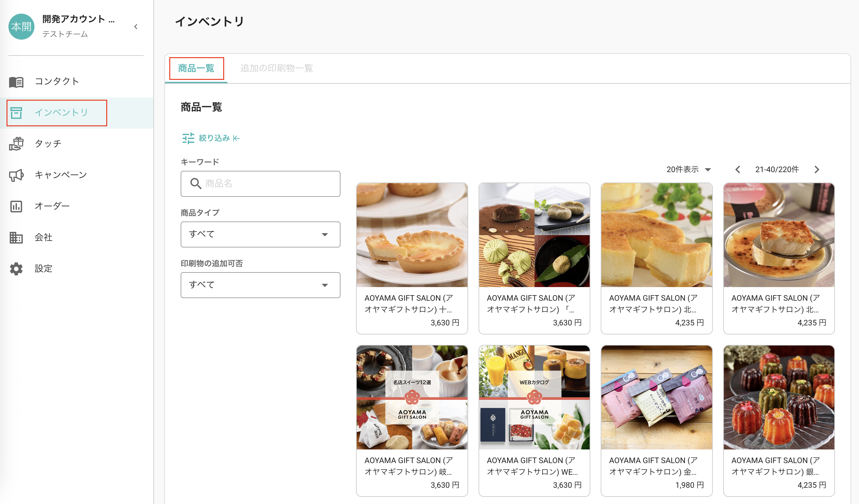Click the 設定 gear icon

coord(16,269)
